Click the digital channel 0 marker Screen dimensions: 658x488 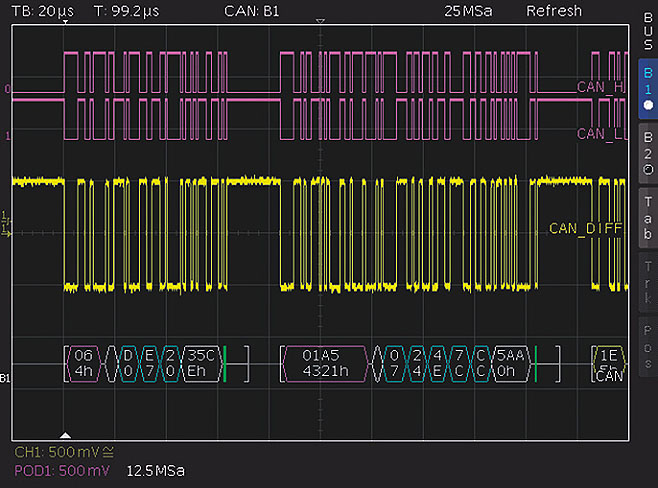click(7, 89)
